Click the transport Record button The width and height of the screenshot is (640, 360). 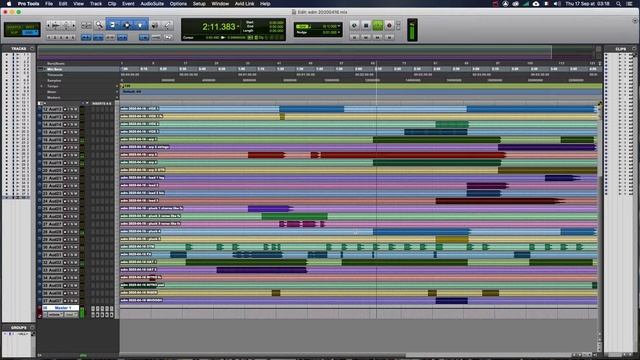[x=389, y=25]
